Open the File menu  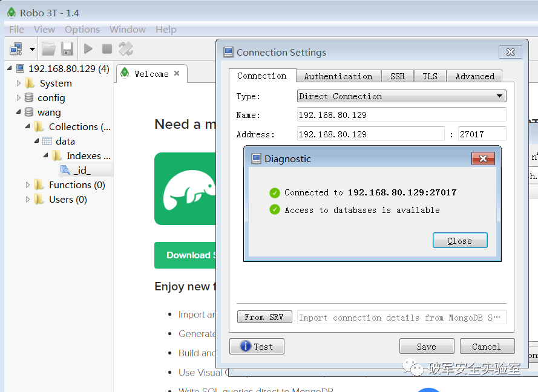(x=16, y=30)
